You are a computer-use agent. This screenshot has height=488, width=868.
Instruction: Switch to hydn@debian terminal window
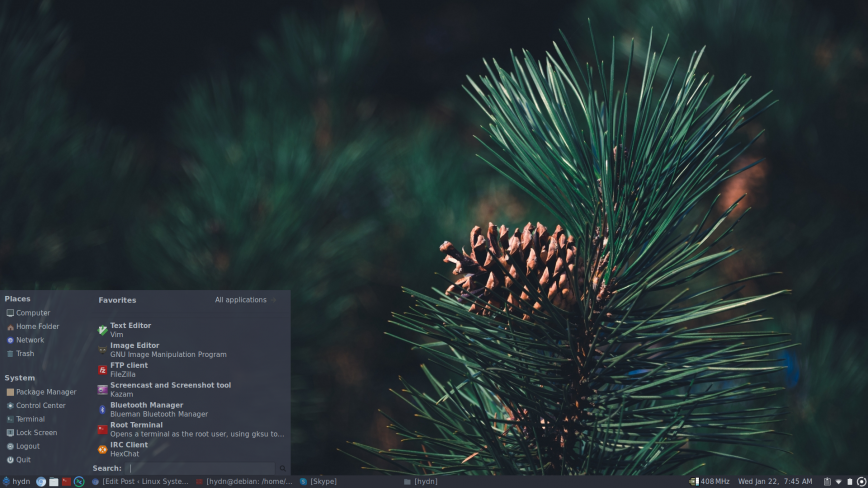(x=244, y=481)
